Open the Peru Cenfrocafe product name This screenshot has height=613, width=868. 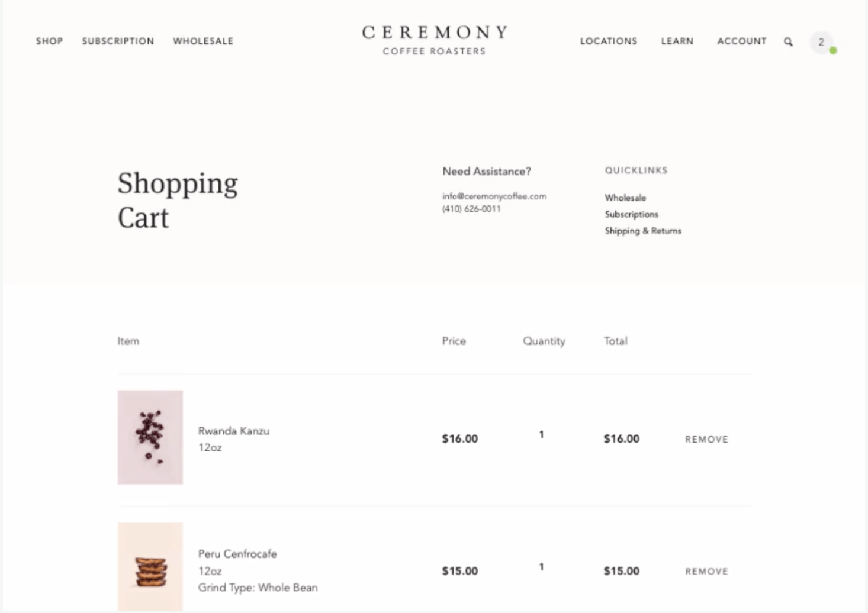(x=237, y=554)
